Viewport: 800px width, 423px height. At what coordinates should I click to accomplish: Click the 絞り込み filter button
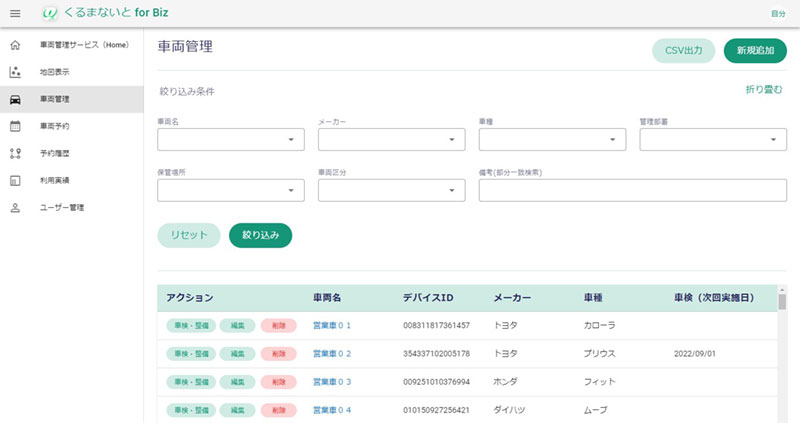pyautogui.click(x=260, y=235)
